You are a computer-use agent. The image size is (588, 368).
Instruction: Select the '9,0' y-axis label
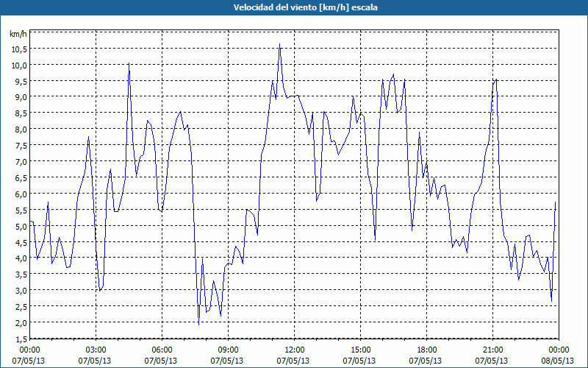tap(21, 97)
